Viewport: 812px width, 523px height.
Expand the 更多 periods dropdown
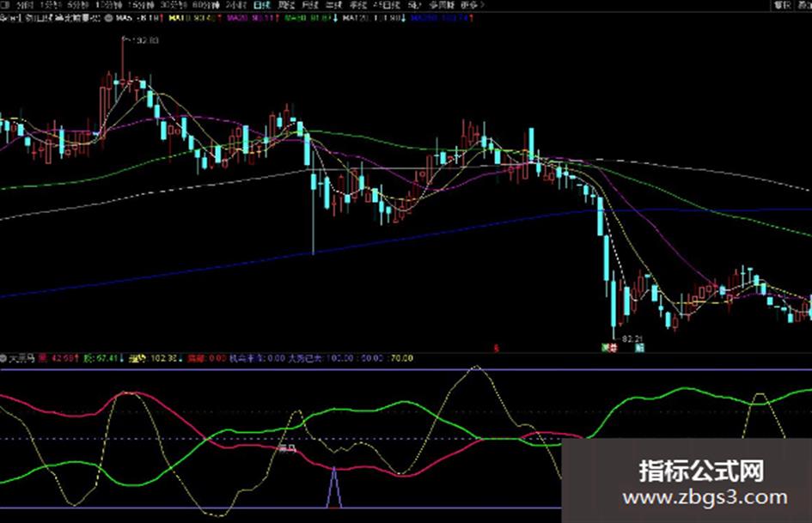click(472, 5)
